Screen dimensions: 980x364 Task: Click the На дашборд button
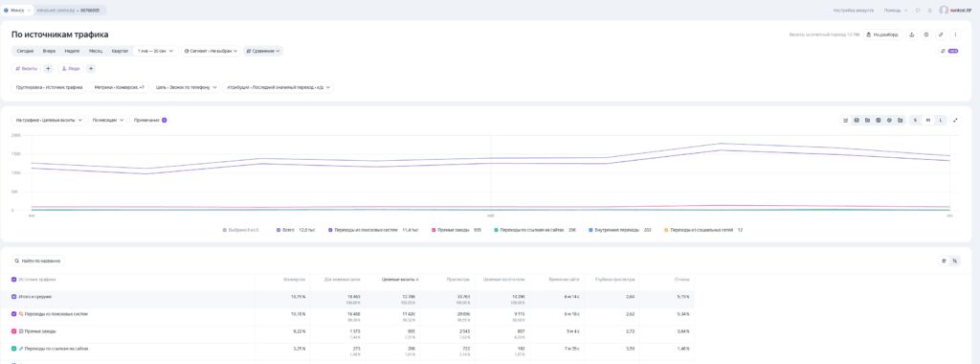[x=883, y=35]
